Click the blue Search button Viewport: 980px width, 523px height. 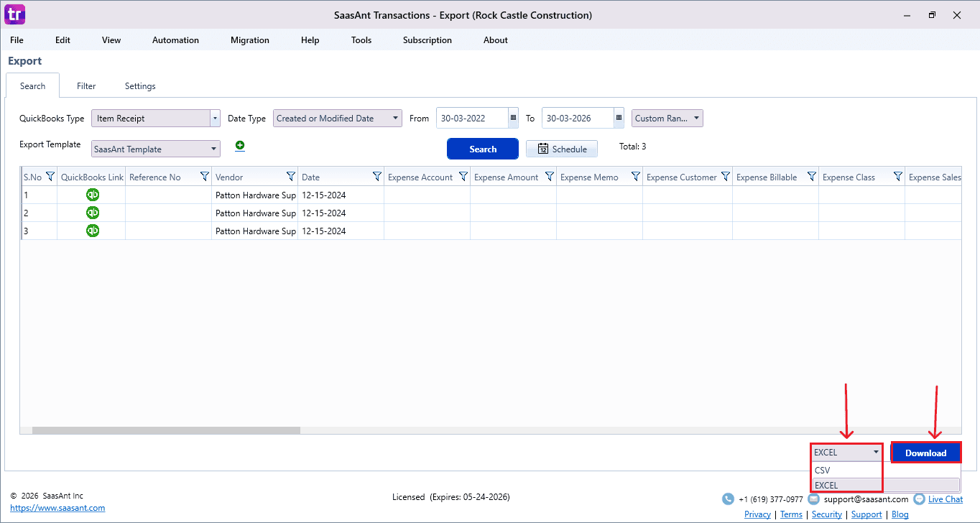point(483,149)
